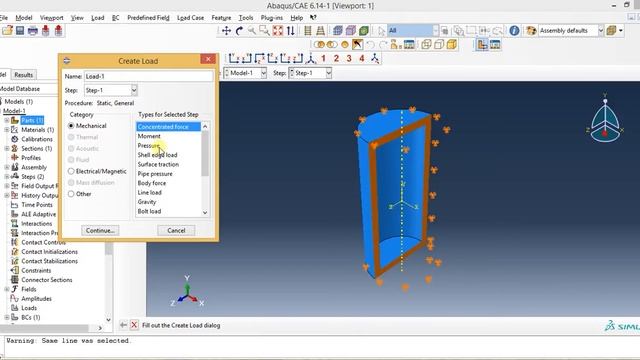Apply custom view 1
This screenshot has height=360, width=640.
[324, 58]
